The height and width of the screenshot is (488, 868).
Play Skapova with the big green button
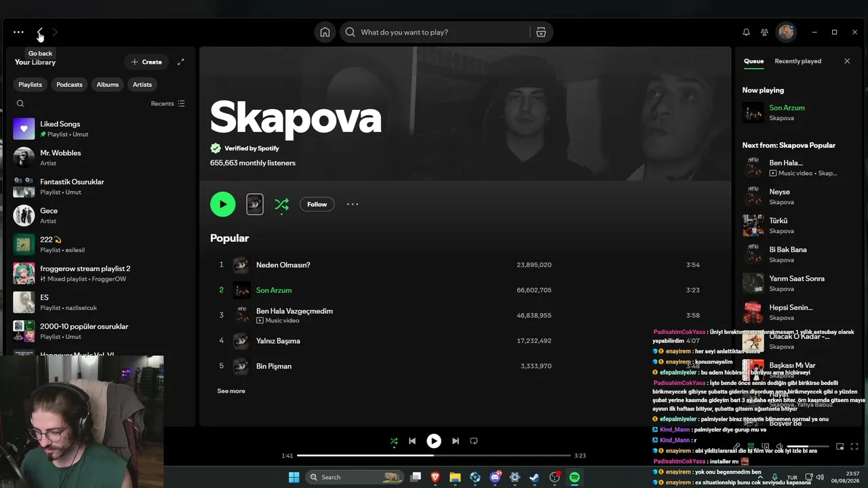pos(222,204)
